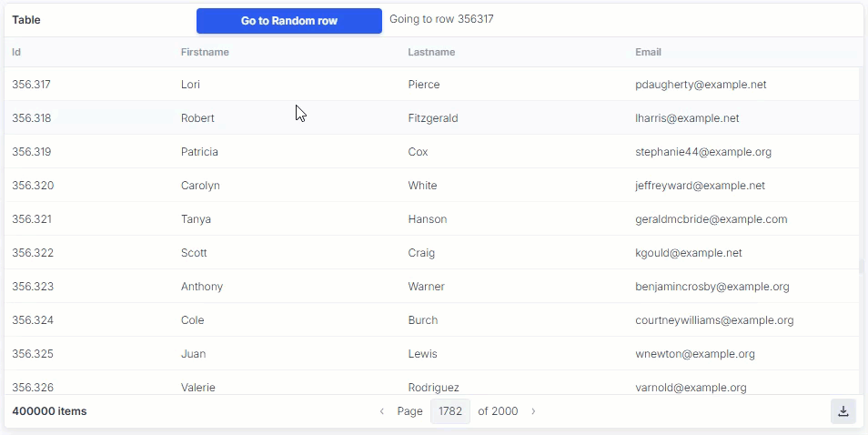The height and width of the screenshot is (435, 868).
Task: Click email stephanie44@example.org
Action: tap(703, 152)
